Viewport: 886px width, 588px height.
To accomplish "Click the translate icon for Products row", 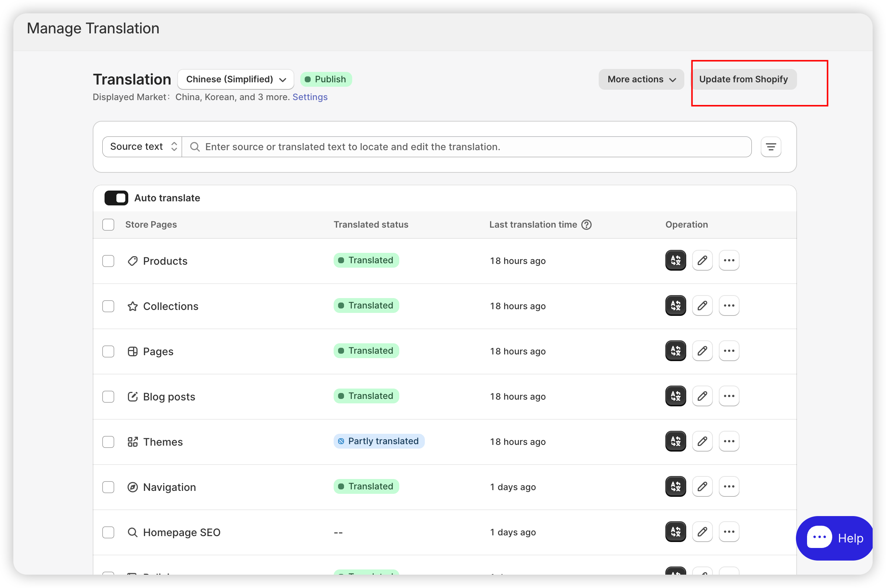I will point(675,260).
